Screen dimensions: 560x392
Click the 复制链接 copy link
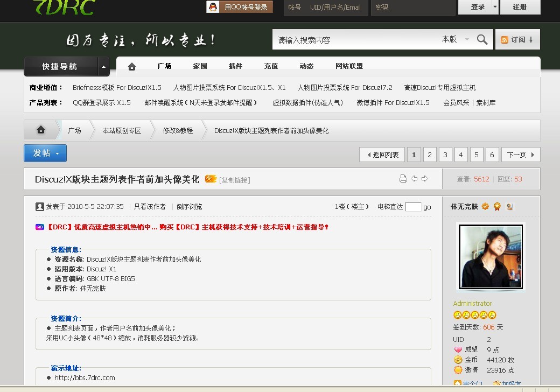point(235,180)
